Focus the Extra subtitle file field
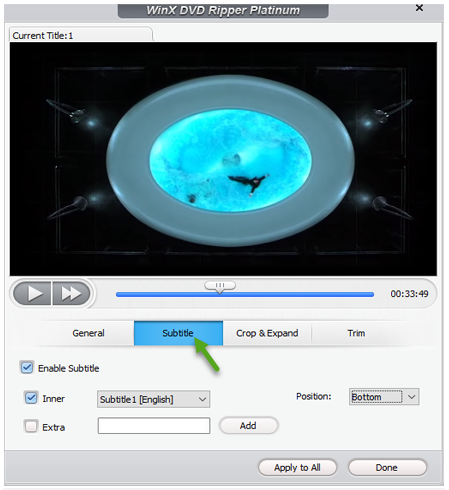The image size is (449, 490). 154,425
